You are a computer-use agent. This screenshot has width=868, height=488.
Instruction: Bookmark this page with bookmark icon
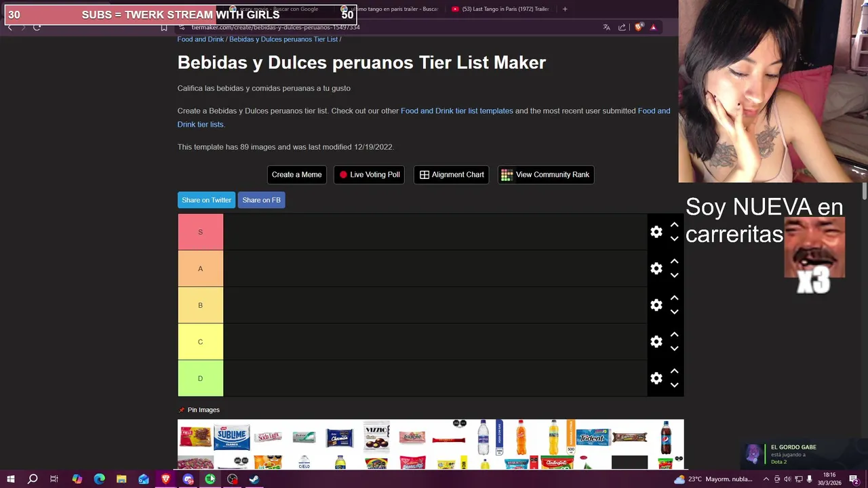coord(164,27)
